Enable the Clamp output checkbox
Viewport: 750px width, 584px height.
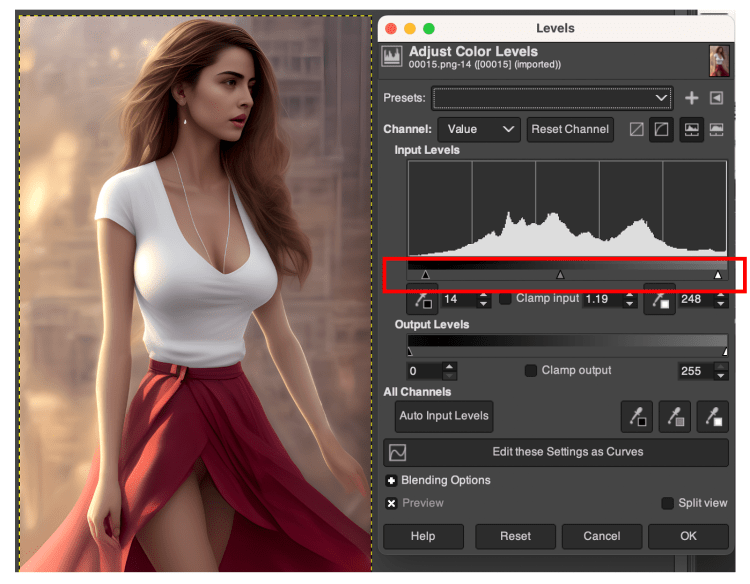point(530,371)
